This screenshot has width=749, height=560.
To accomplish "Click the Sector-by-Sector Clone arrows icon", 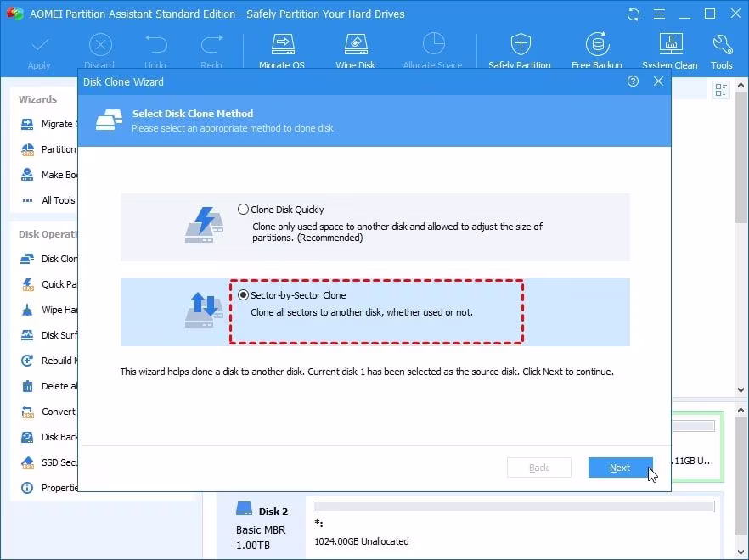I will 204,310.
